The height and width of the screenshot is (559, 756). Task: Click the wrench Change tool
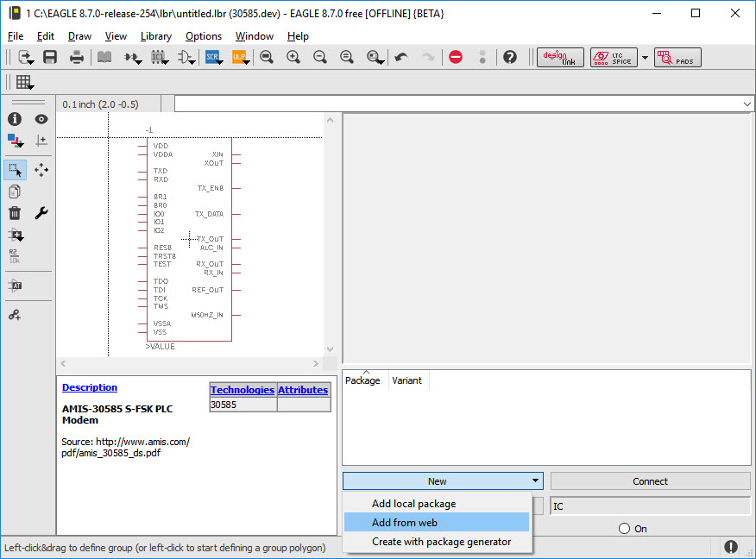[x=41, y=213]
